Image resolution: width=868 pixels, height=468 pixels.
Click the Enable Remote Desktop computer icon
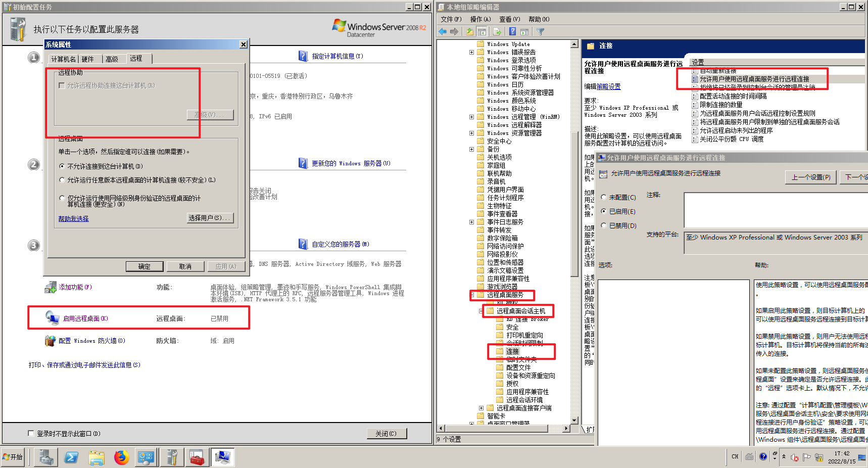[53, 318]
